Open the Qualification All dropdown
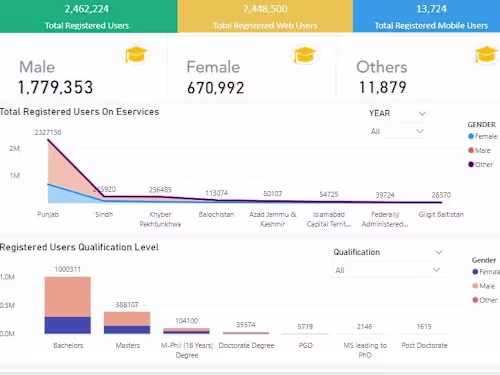This screenshot has width=500, height=375. coord(388,270)
